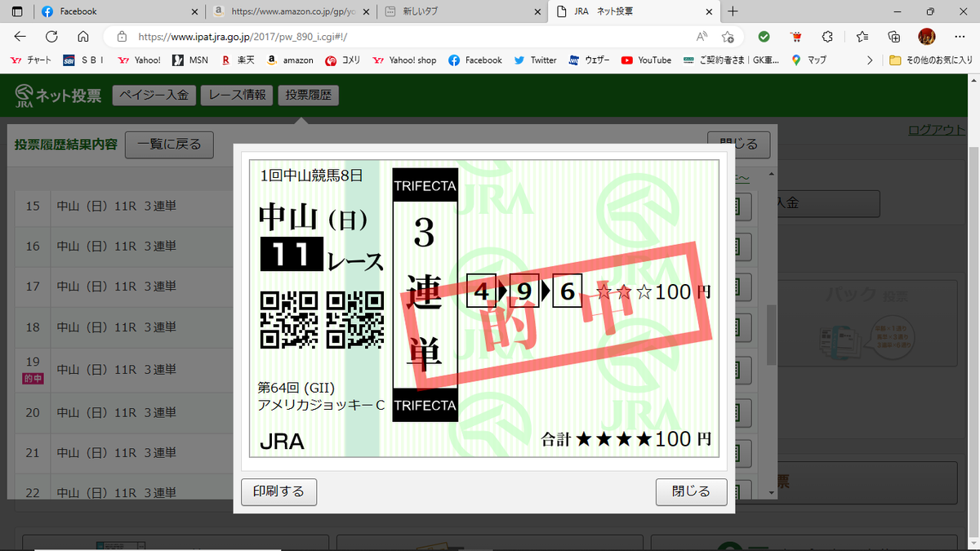This screenshot has height=551, width=980.
Task: Open the browser profile avatar
Action: pos(927,37)
